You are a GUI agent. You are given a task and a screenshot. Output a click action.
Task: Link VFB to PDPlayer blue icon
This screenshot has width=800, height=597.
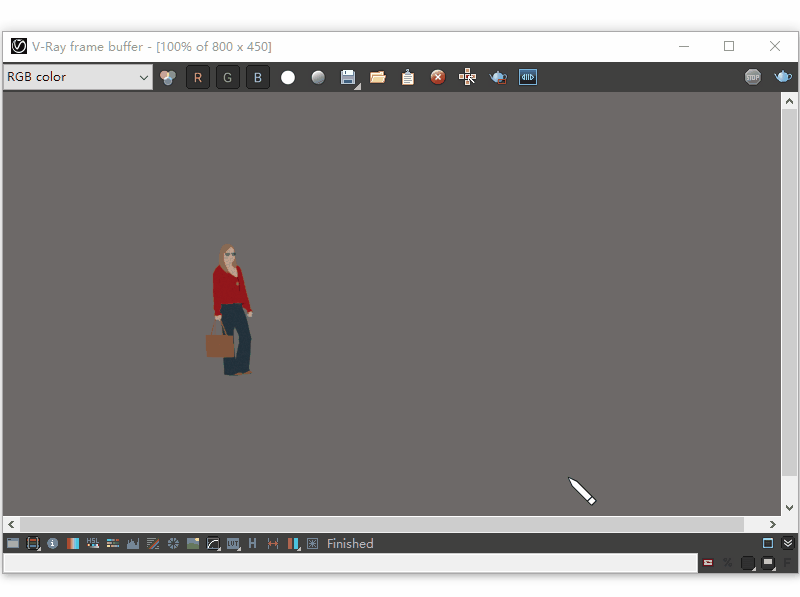pyautogui.click(x=528, y=78)
